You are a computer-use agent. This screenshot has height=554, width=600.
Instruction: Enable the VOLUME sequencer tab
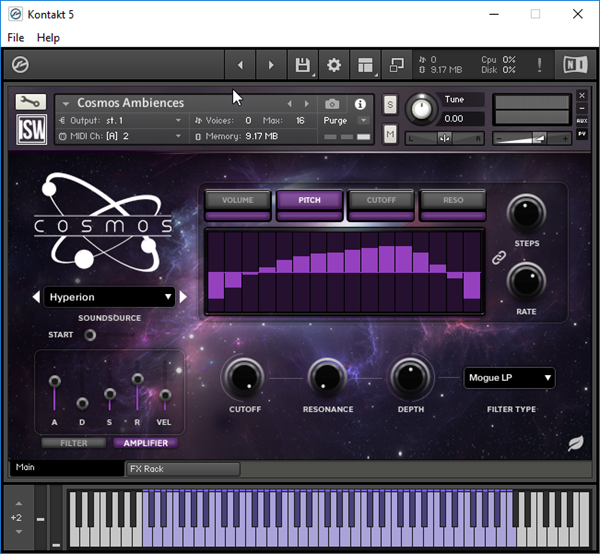click(238, 200)
